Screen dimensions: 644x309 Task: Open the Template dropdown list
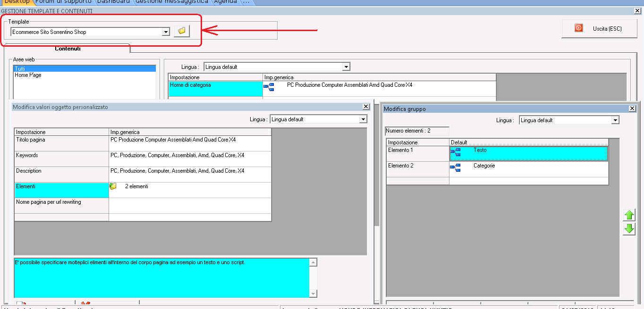click(166, 32)
